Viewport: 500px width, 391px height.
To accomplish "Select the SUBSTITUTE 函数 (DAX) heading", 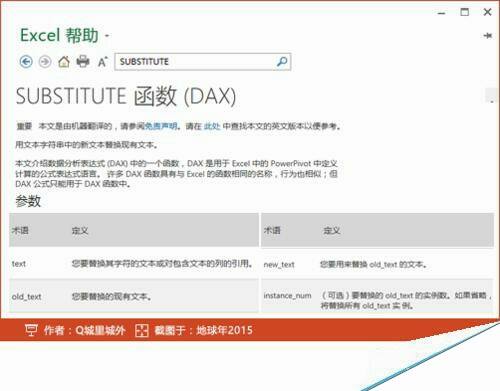I will pyautogui.click(x=126, y=96).
